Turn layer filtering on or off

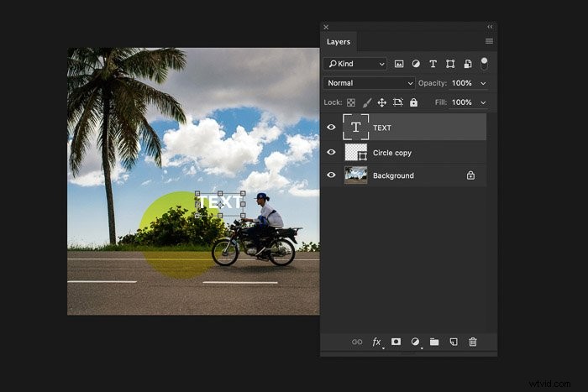coord(484,64)
